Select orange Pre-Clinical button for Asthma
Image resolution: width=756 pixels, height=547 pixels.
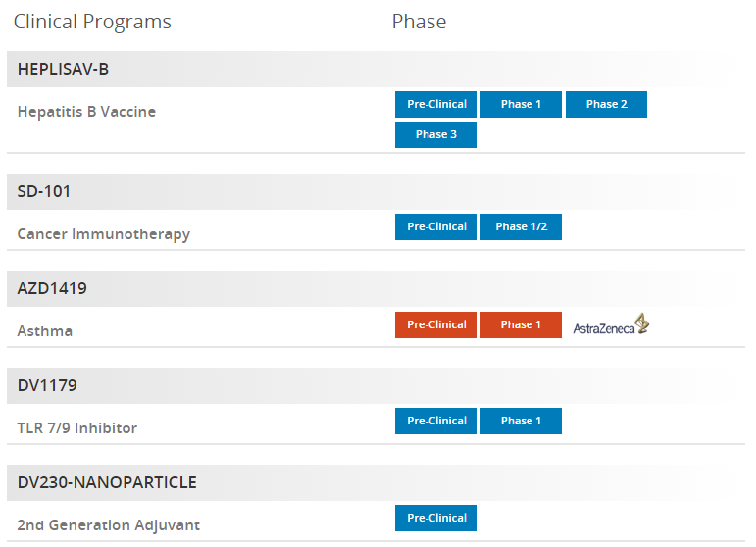[x=436, y=324]
